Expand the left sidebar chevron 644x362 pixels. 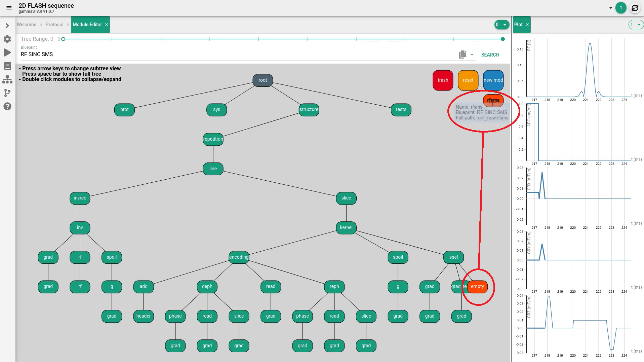click(7, 26)
